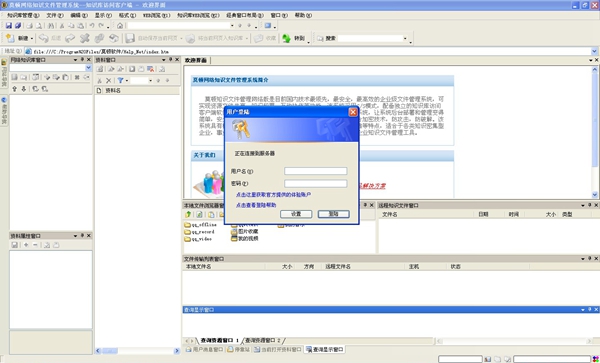600x363 pixels.
Task: Click the colorful icon at status bar right end
Action: click(x=595, y=359)
